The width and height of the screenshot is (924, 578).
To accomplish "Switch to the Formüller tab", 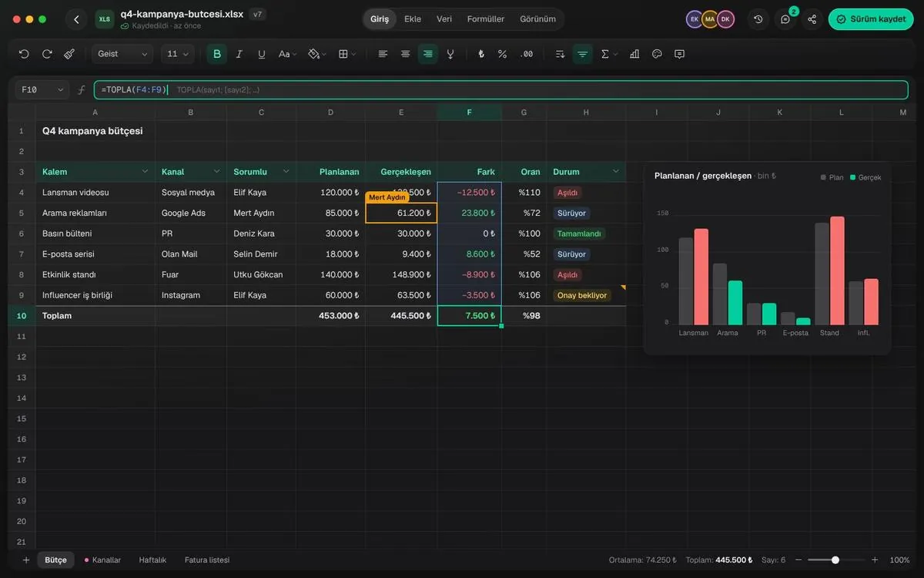I will pos(486,19).
